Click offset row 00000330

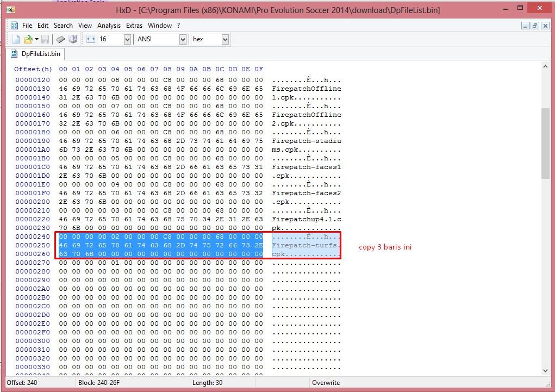coord(33,367)
